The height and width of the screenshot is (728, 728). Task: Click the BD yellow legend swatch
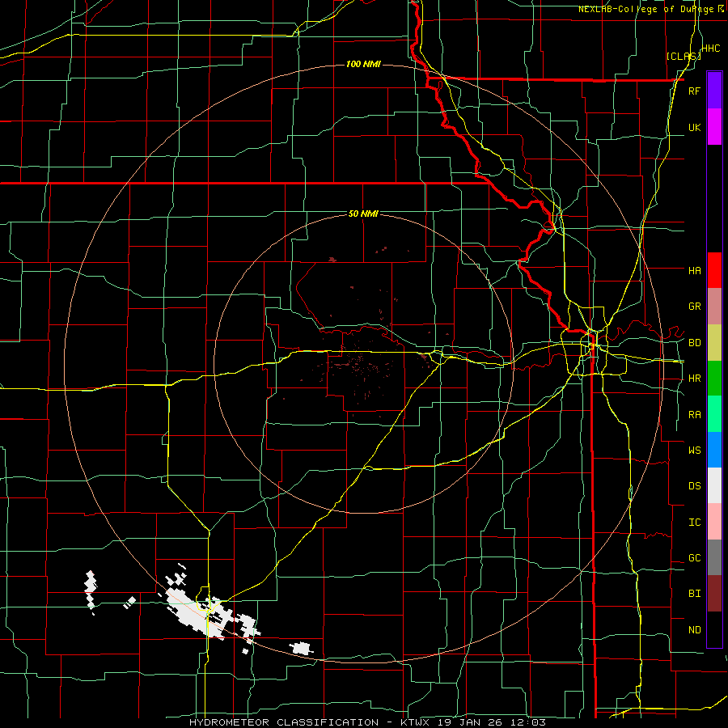pos(714,342)
